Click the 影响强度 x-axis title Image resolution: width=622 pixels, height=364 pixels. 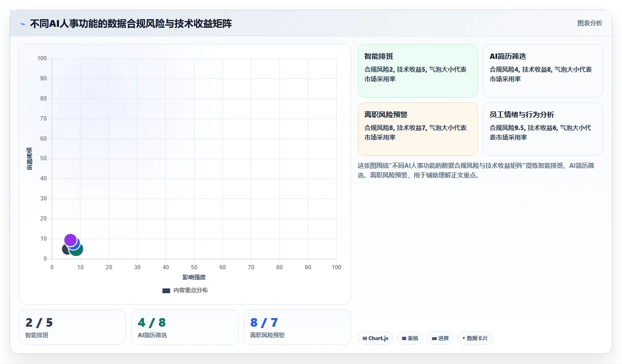[194, 277]
